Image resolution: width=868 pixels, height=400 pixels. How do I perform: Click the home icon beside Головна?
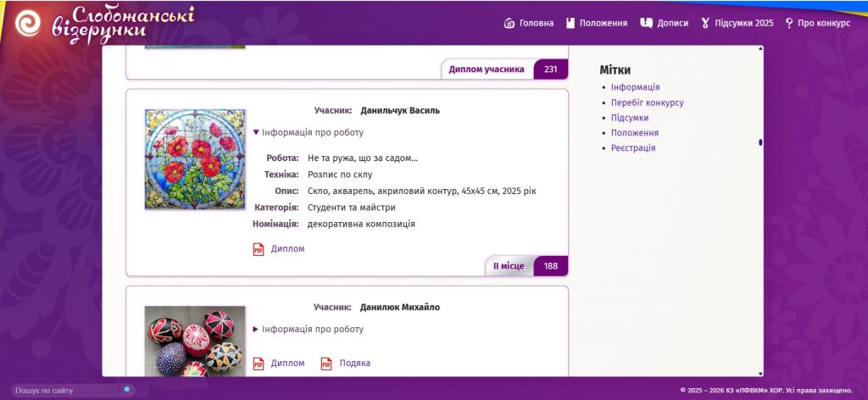(x=509, y=23)
